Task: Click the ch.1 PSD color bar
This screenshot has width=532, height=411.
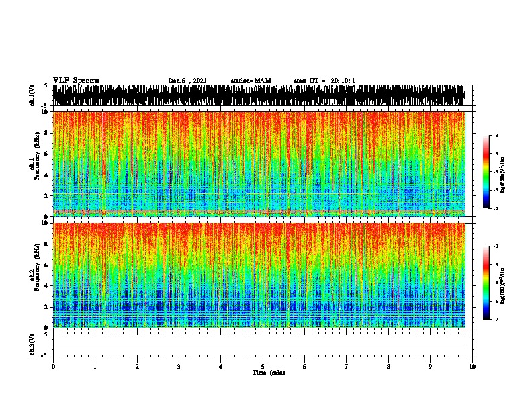Action: [486, 172]
